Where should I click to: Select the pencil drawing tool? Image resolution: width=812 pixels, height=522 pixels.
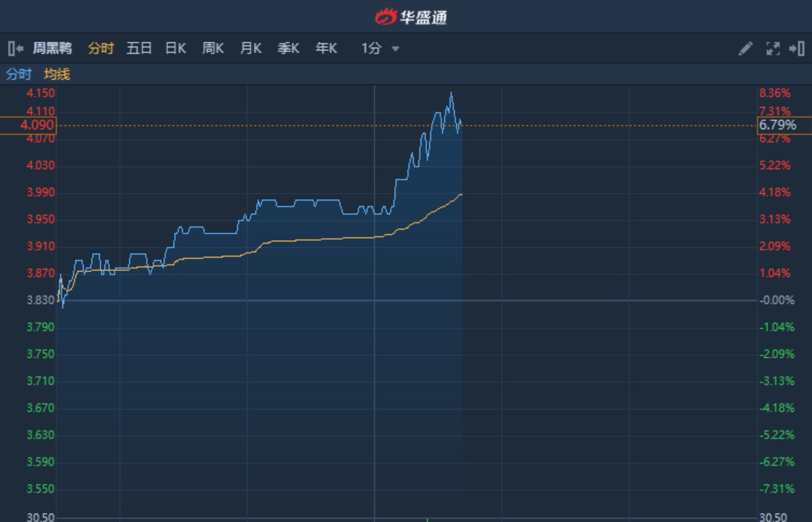click(x=745, y=48)
